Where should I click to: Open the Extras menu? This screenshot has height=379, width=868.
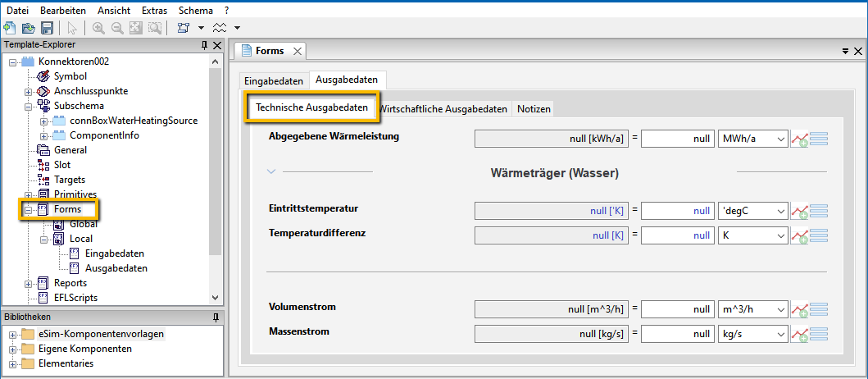(x=154, y=11)
